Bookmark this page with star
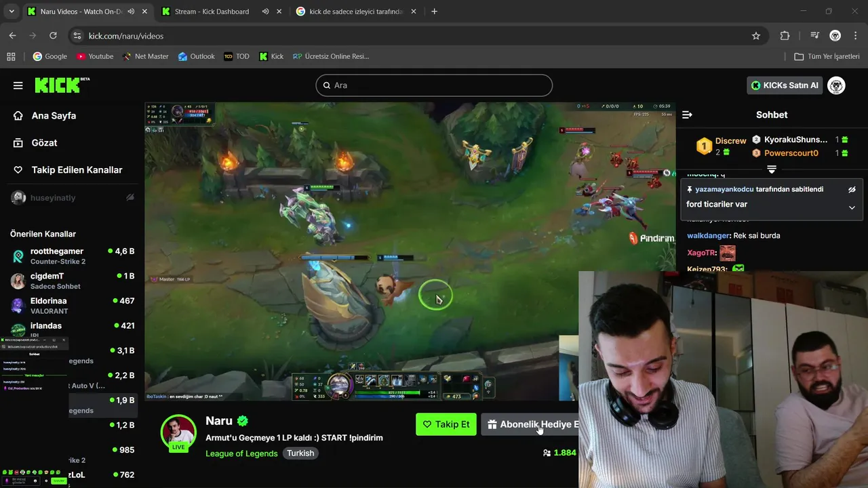The image size is (868, 488). pyautogui.click(x=756, y=36)
